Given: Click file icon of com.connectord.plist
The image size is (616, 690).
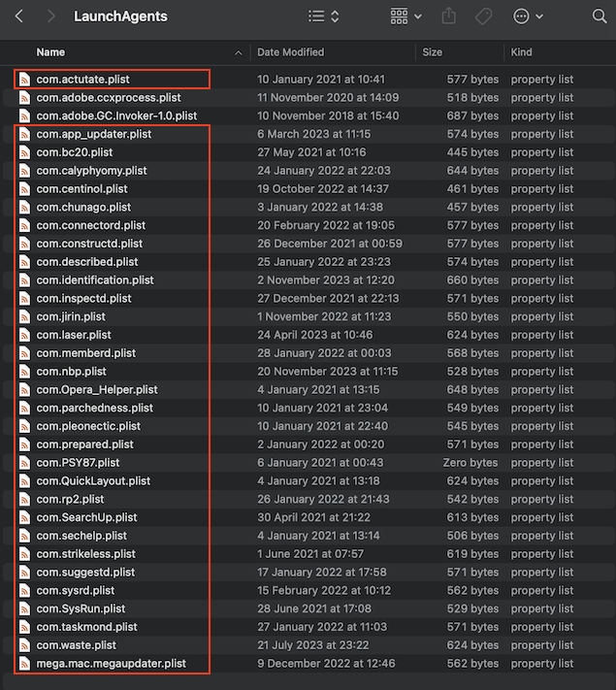Looking at the screenshot, I should coord(24,225).
